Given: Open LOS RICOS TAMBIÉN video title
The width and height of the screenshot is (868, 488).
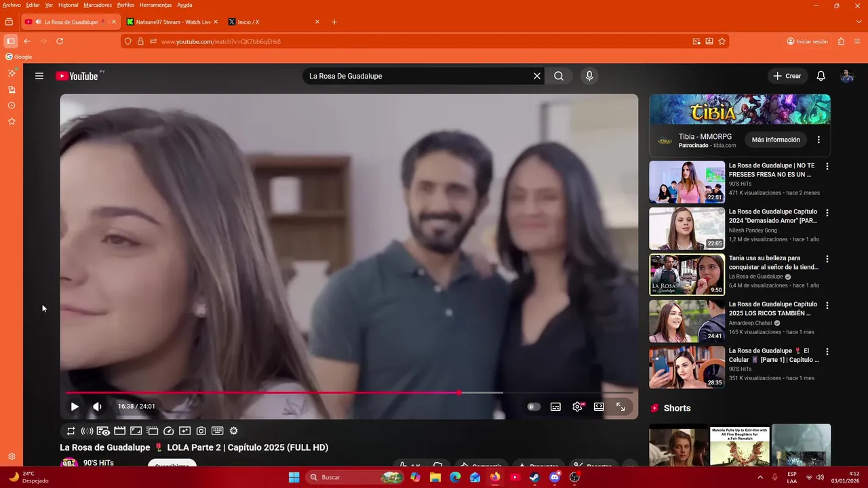Looking at the screenshot, I should 773,309.
